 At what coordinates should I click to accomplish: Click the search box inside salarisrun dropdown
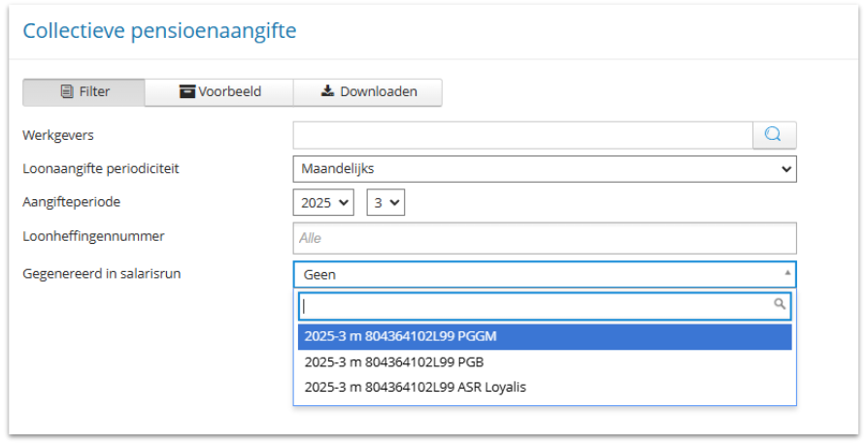534,306
